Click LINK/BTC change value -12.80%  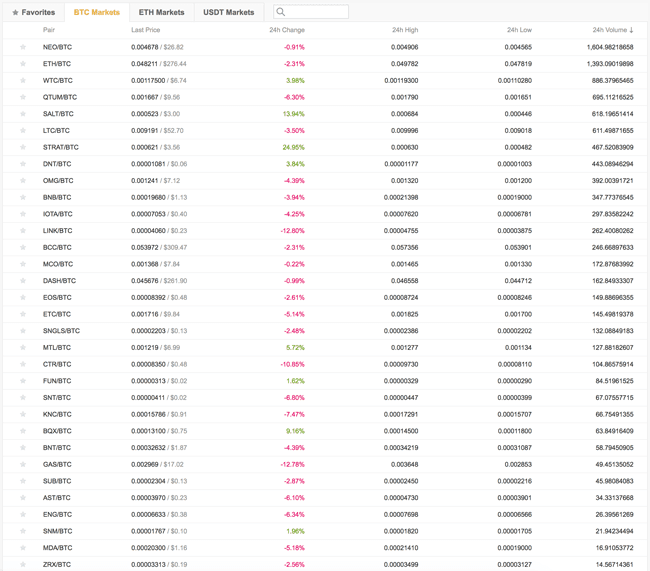click(x=293, y=231)
